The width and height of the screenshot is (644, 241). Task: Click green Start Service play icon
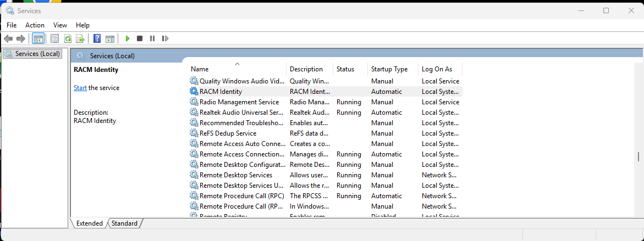[128, 38]
